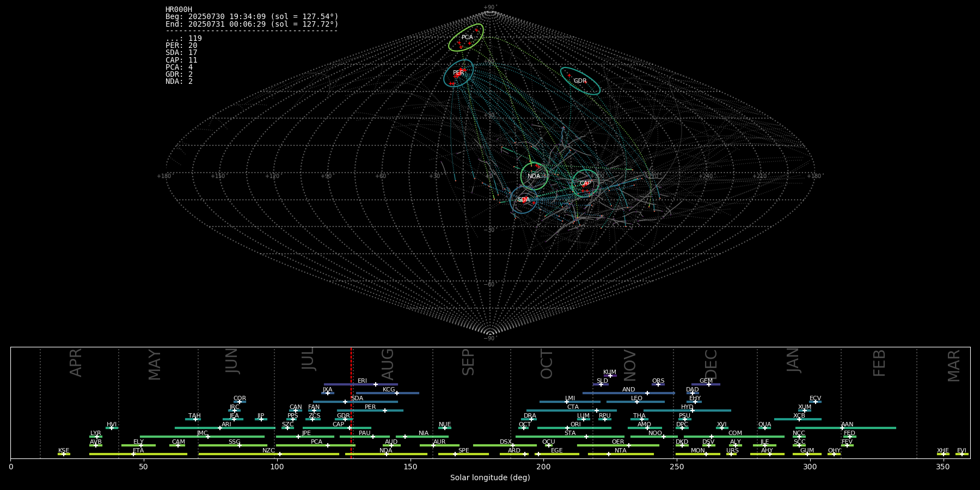Click the red dashed current solar longitude line

point(351,403)
